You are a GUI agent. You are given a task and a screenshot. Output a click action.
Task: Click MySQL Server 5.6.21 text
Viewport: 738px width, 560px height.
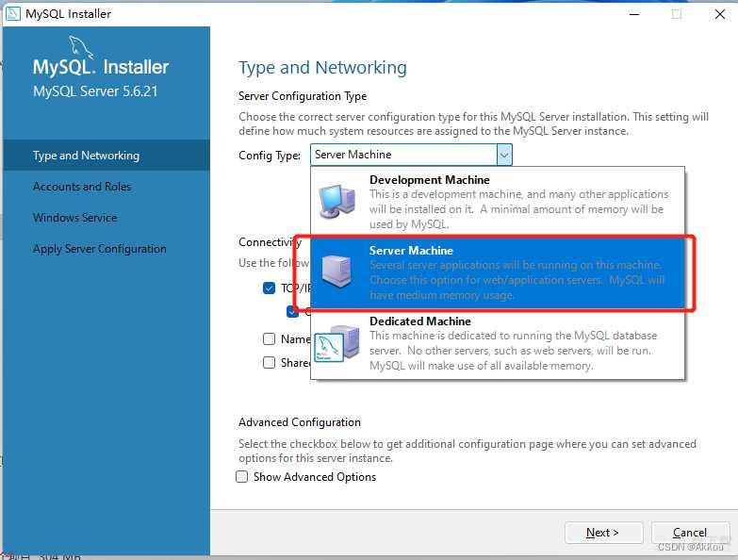95,91
